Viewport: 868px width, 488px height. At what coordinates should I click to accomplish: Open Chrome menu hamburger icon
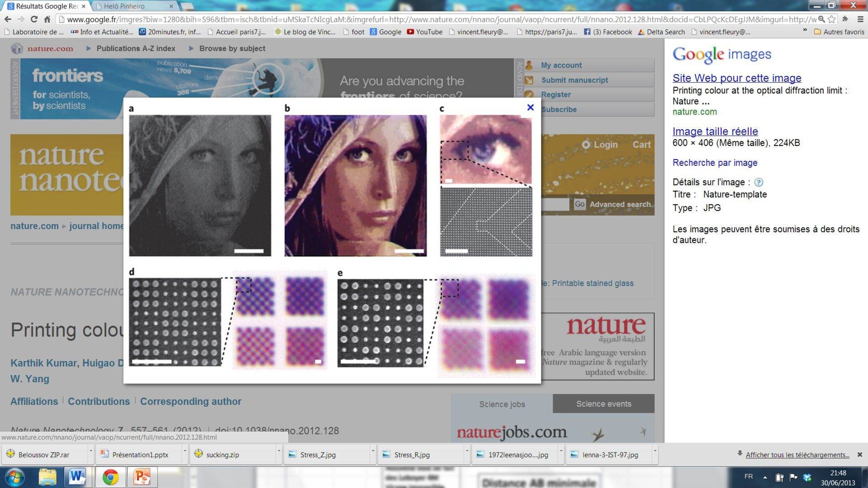pos(860,19)
